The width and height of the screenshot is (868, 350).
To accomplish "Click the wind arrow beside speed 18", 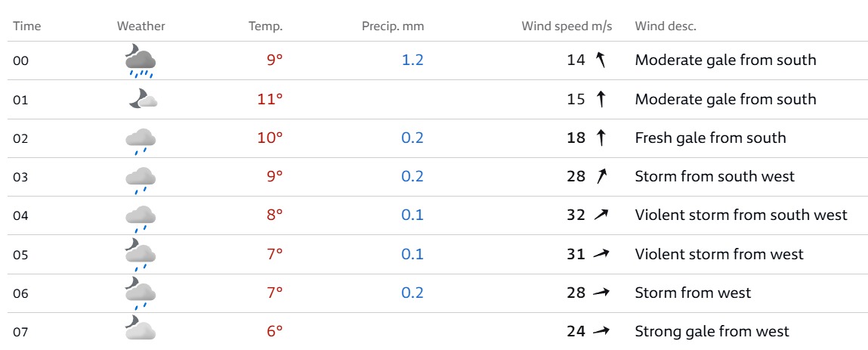I will coord(601,138).
